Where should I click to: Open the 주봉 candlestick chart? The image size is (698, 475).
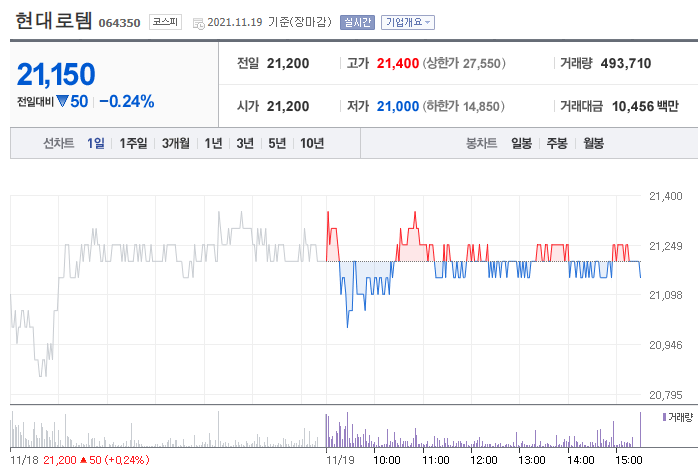(x=557, y=143)
